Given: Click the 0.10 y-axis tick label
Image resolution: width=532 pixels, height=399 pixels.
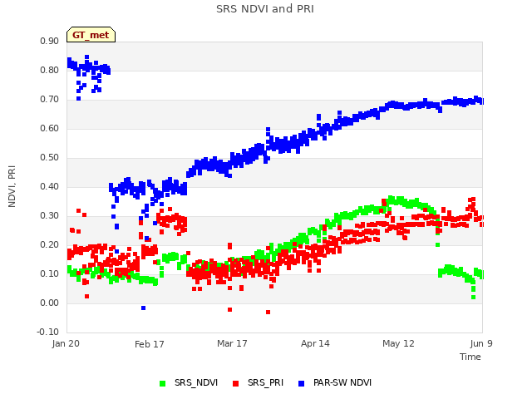Looking at the screenshot, I should (x=50, y=273).
